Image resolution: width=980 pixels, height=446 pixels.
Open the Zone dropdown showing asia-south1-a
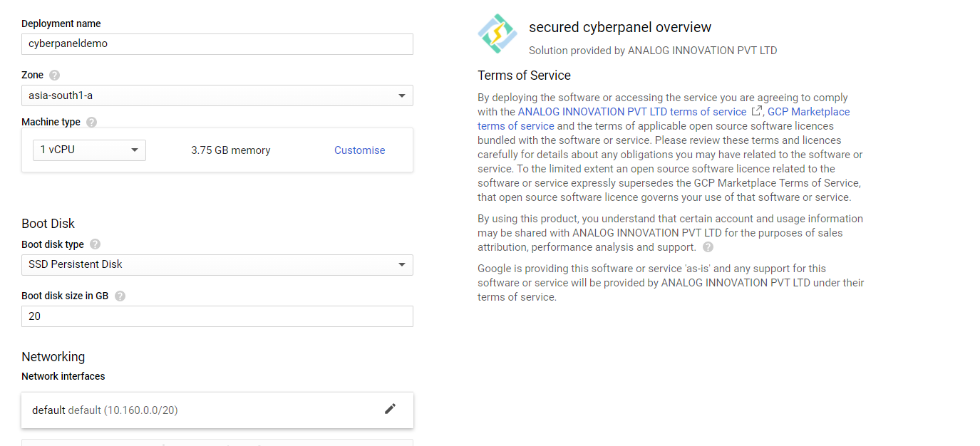click(217, 95)
